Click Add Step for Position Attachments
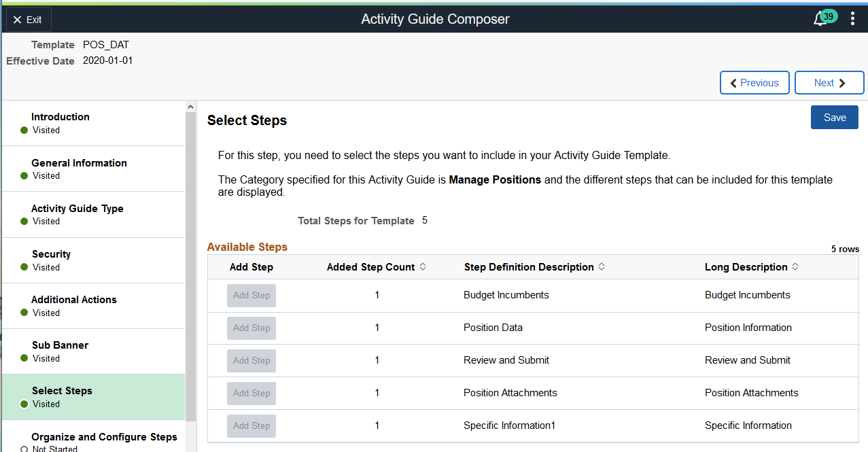 click(x=251, y=394)
